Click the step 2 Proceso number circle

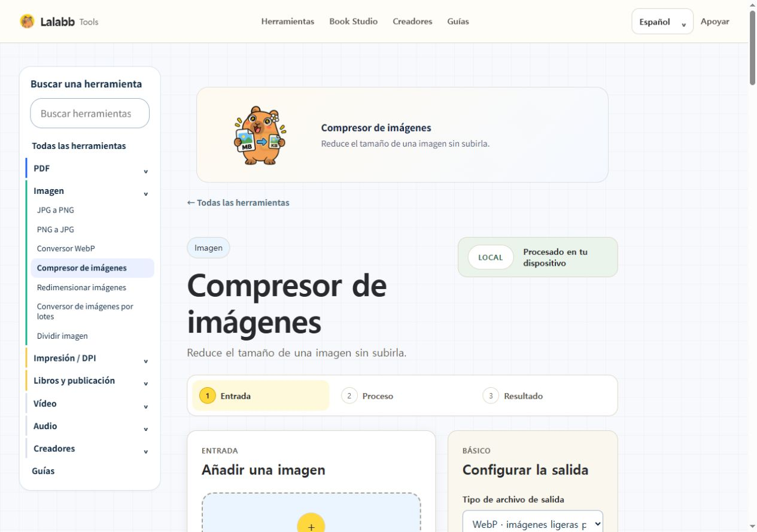point(349,396)
